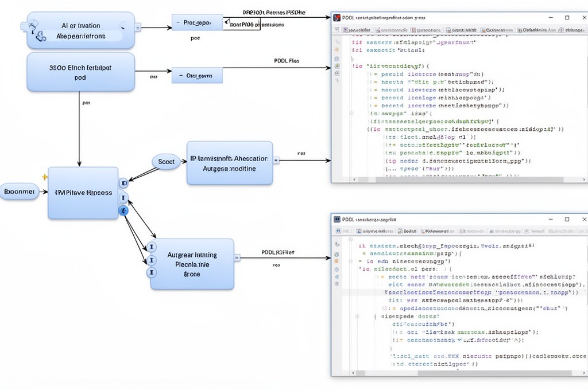
Task: Click the leftmost faint toolbar icon in upper window
Action: pyautogui.click(x=336, y=29)
